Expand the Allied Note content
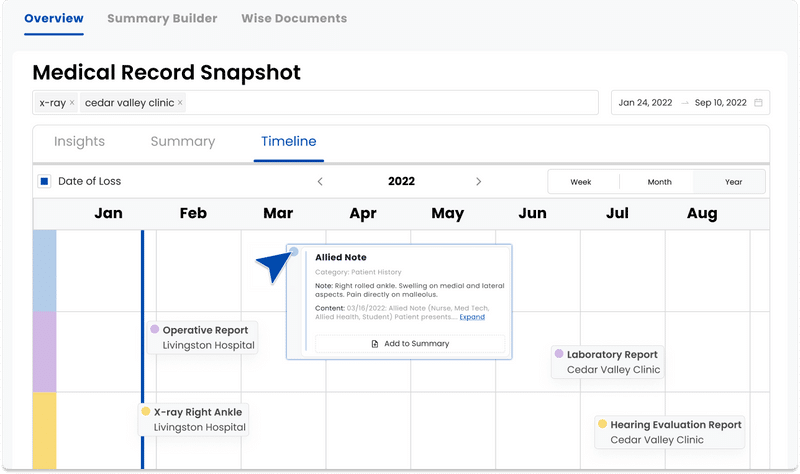 click(x=472, y=317)
